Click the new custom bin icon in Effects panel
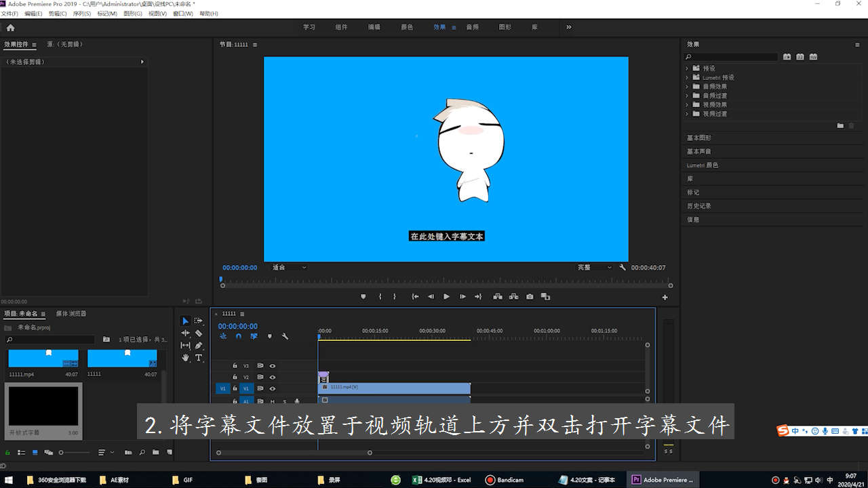Viewport: 868px width, 488px height. 840,125
